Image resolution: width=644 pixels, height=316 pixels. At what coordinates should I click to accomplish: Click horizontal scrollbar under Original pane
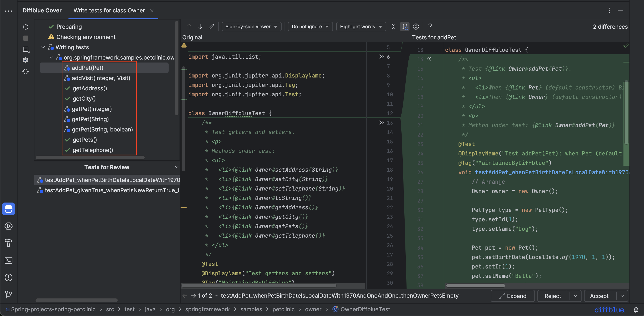259,285
